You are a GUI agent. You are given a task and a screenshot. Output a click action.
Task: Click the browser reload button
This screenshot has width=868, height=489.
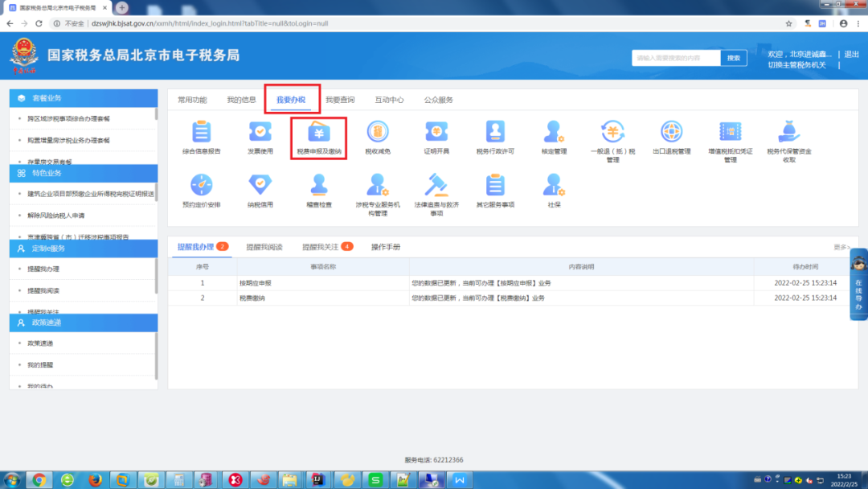pos(39,23)
